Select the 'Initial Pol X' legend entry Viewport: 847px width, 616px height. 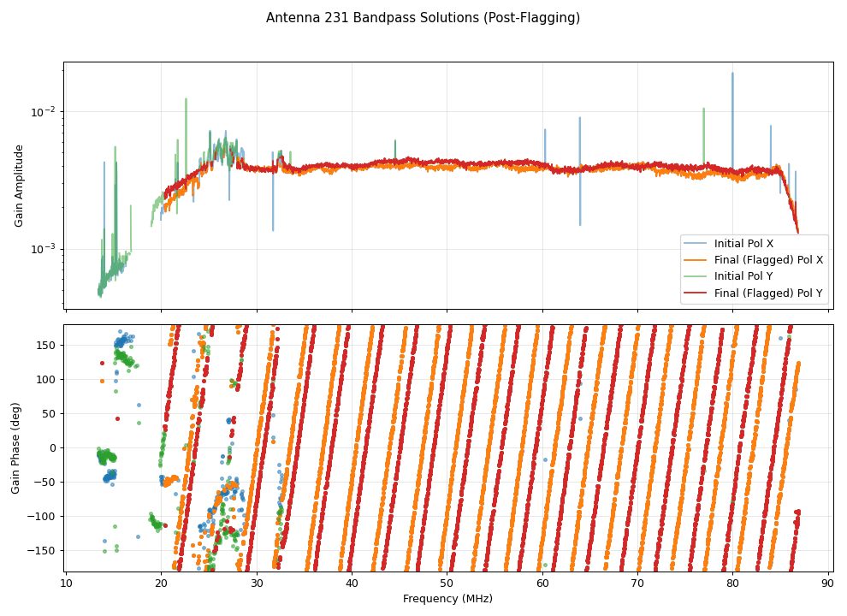coord(743,244)
